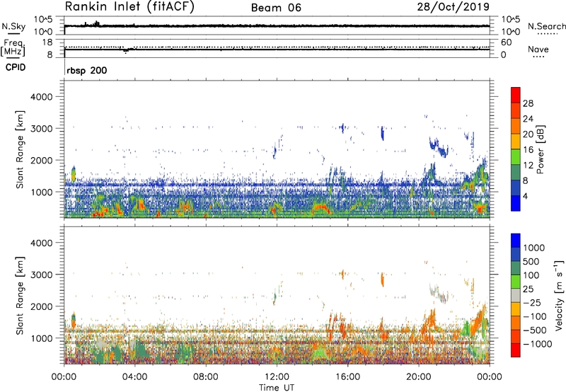Click the "N.Search" legend label
This screenshot has width=566, height=392.
[x=547, y=26]
